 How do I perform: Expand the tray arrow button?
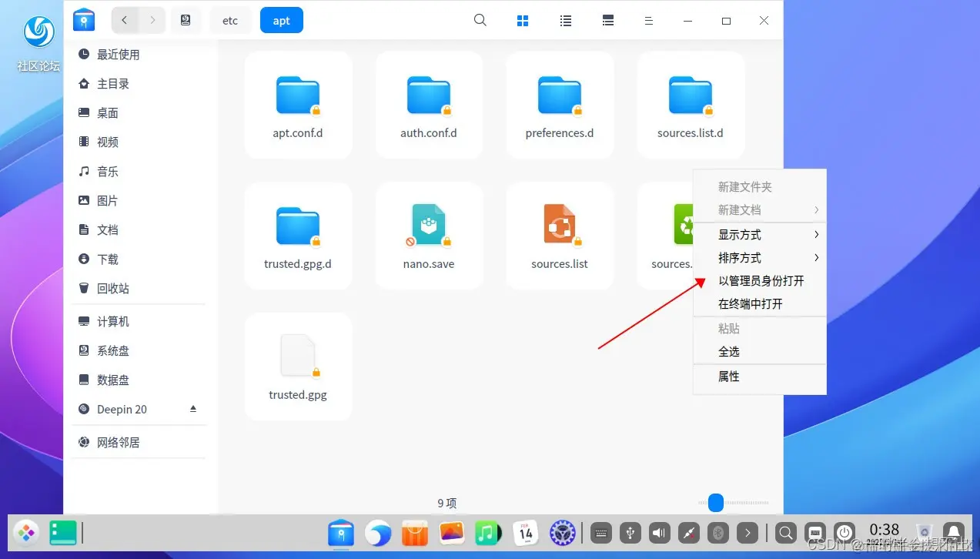pos(748,533)
